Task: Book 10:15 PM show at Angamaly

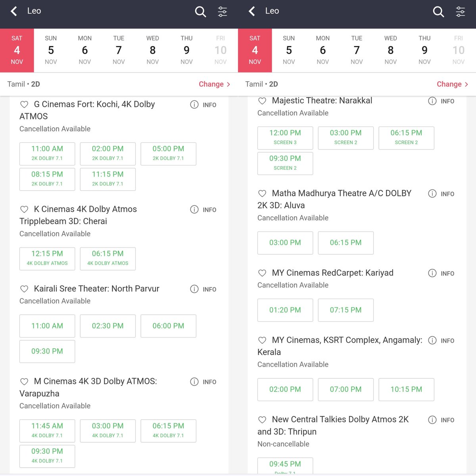Action: click(406, 390)
